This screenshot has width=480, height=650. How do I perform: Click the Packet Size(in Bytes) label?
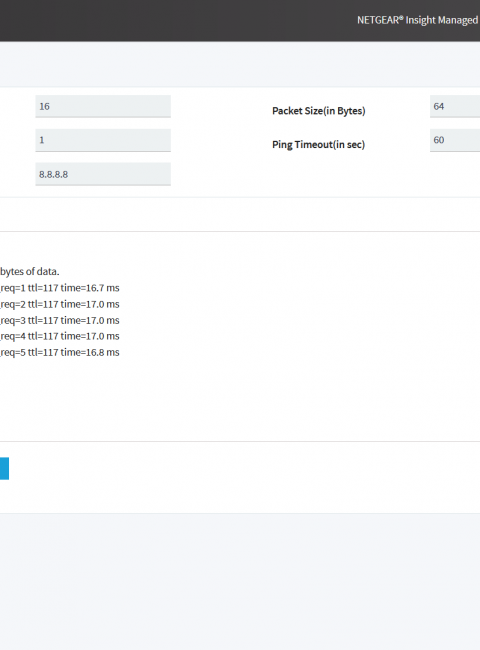[319, 111]
